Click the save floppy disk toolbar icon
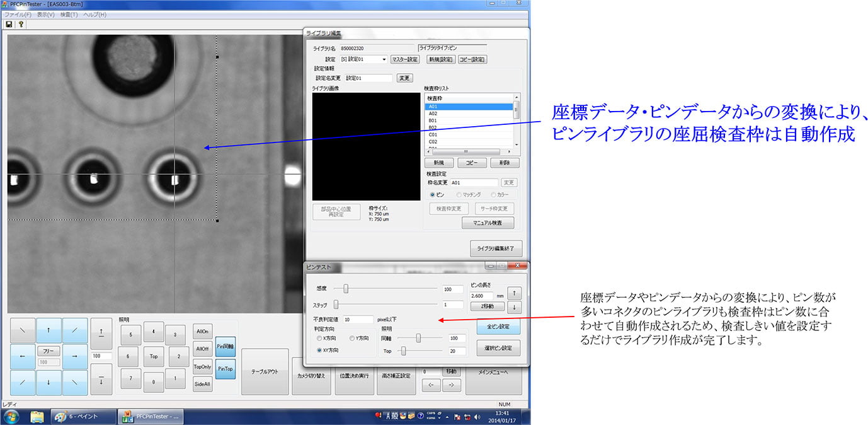 click(x=9, y=24)
